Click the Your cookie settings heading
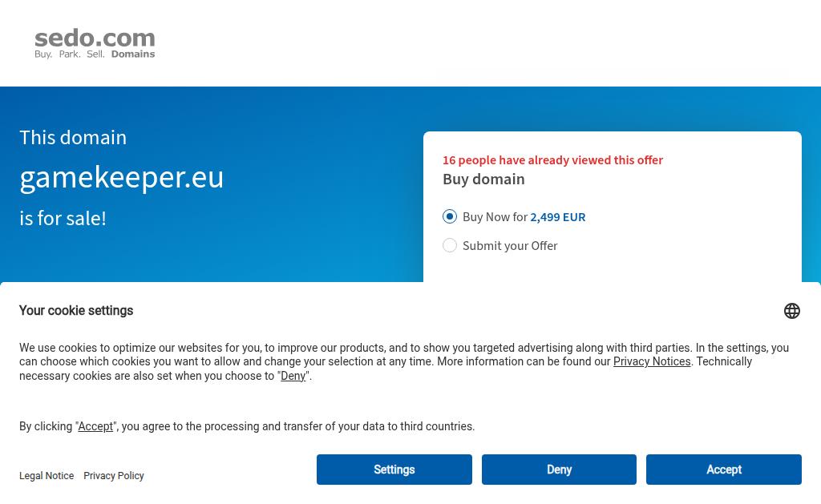821x504 pixels. [x=76, y=311]
